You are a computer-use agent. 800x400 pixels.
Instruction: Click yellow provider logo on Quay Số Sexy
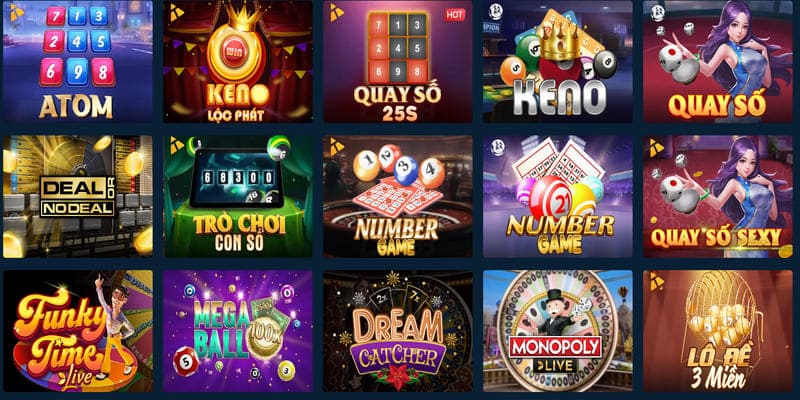(657, 147)
